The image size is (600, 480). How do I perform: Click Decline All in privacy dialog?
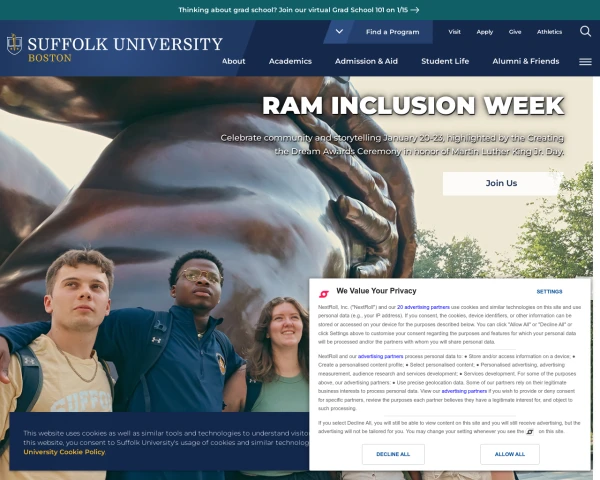393,454
